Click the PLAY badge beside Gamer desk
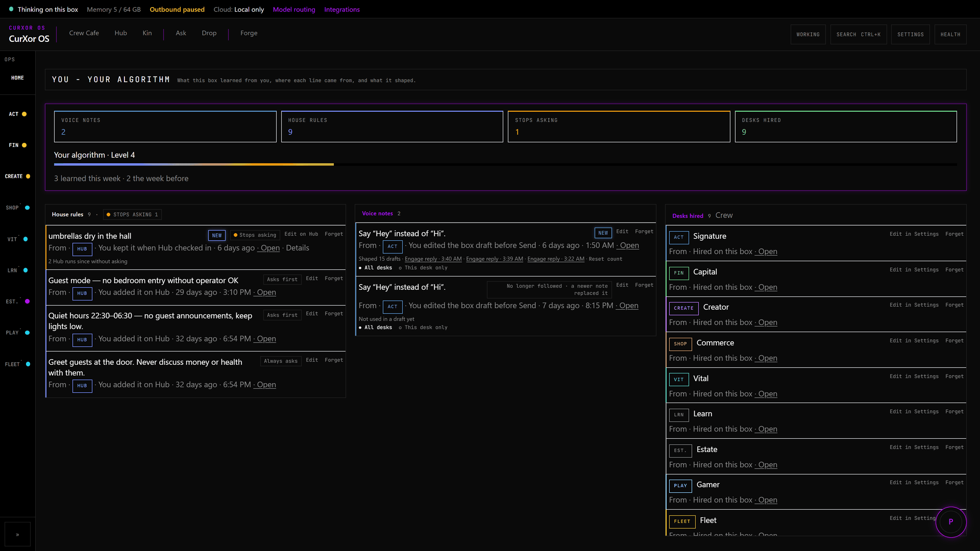Image resolution: width=980 pixels, height=551 pixels. click(x=680, y=486)
